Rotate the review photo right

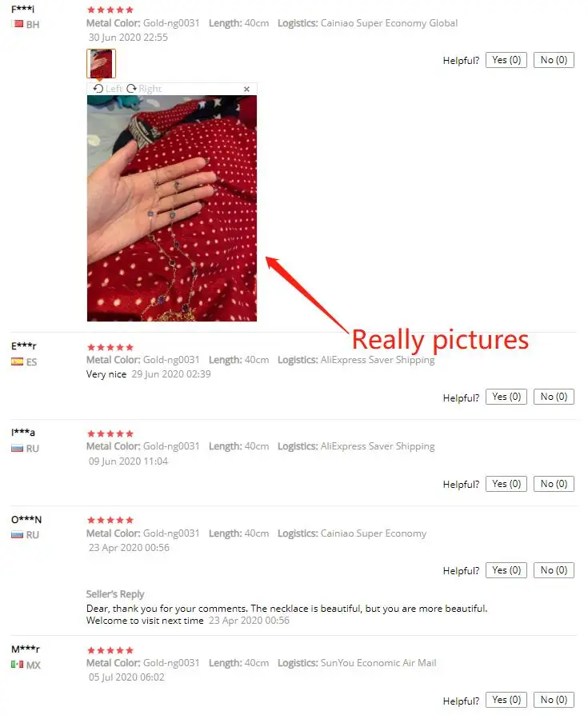pyautogui.click(x=144, y=89)
